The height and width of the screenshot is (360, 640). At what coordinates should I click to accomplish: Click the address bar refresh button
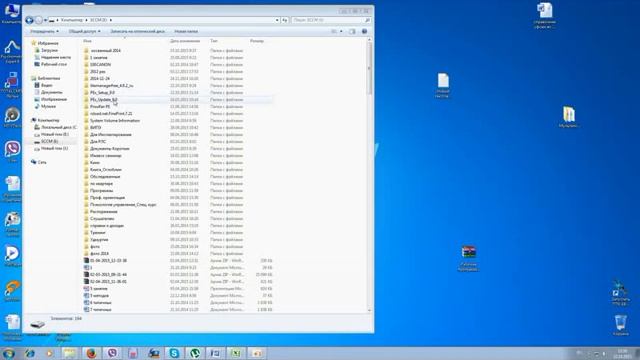[x=284, y=20]
